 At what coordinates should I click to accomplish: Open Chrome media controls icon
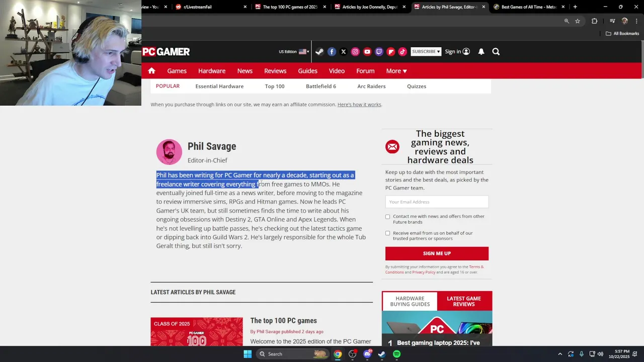point(612,21)
